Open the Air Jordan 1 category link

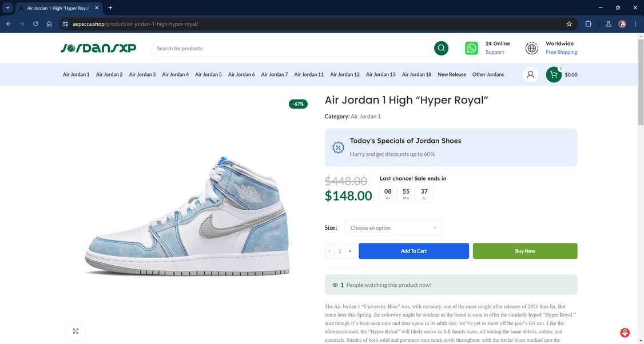pyautogui.click(x=367, y=116)
